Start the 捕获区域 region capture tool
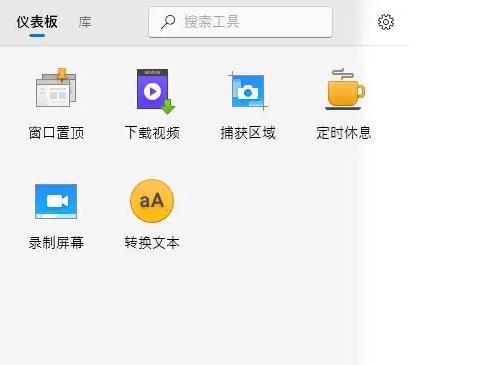The image size is (480, 365). 248,91
